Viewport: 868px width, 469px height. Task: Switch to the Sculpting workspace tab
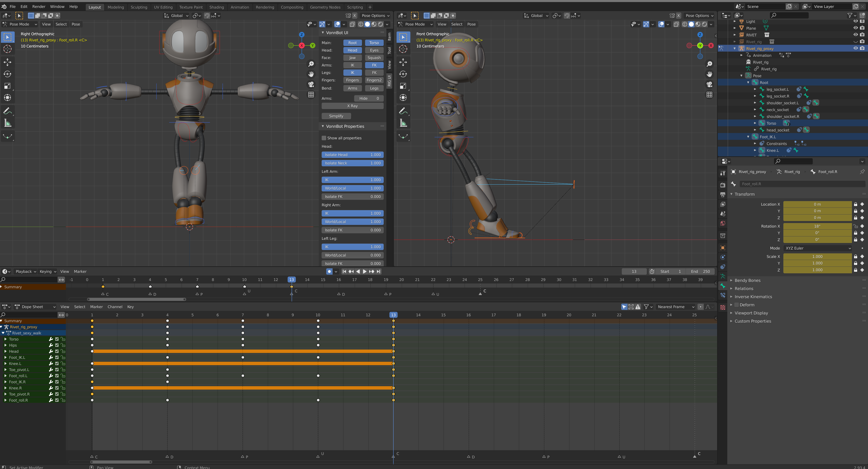pos(139,7)
